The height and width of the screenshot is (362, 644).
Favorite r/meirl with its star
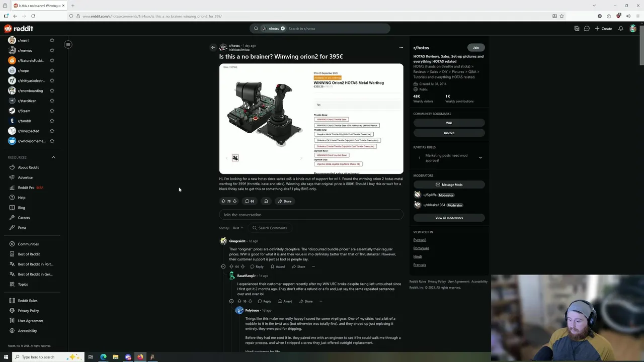coord(52,40)
